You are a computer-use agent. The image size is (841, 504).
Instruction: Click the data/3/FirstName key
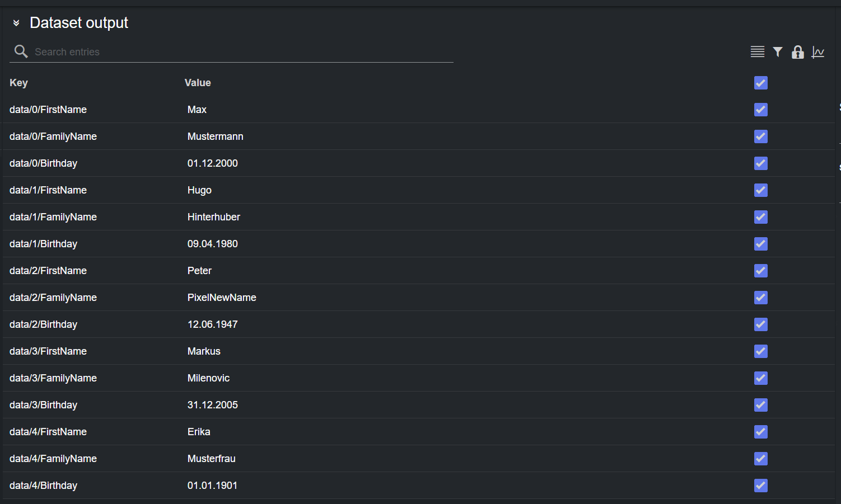tap(48, 351)
